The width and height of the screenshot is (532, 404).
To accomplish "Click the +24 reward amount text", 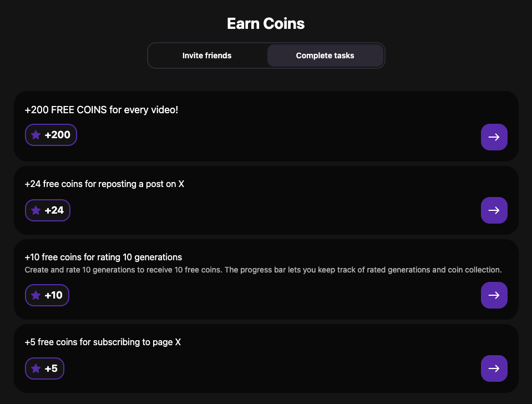I will click(54, 210).
